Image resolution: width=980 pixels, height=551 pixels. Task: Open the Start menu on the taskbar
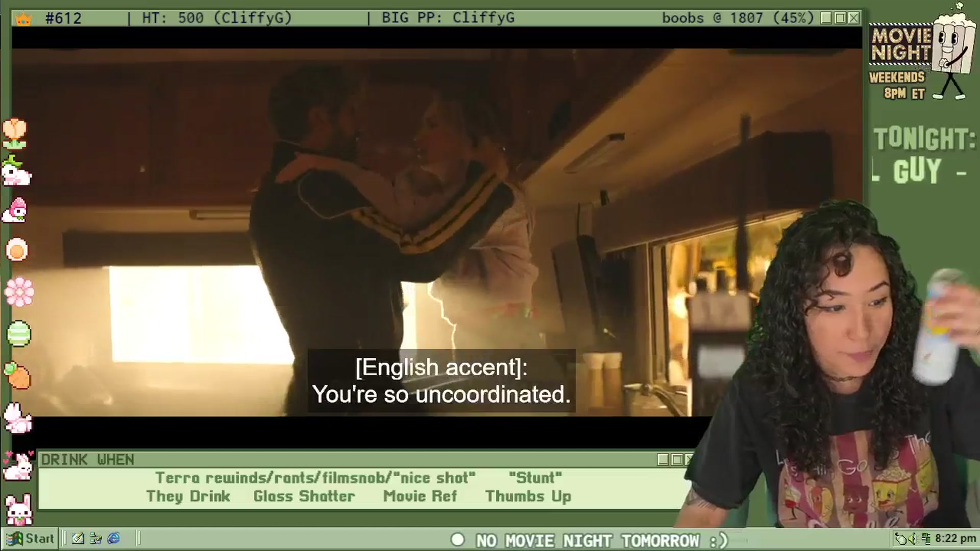pos(30,538)
